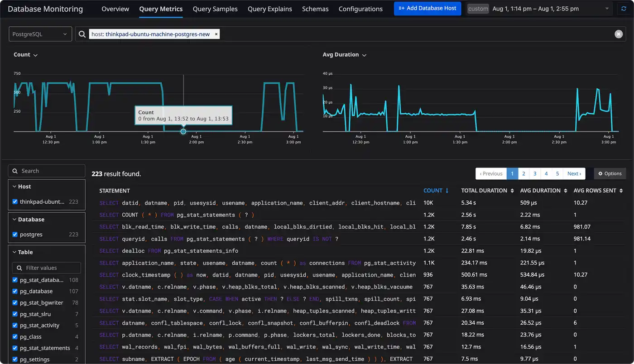Click the Count graph hover marker dot
The height and width of the screenshot is (364, 634).
coord(183,132)
